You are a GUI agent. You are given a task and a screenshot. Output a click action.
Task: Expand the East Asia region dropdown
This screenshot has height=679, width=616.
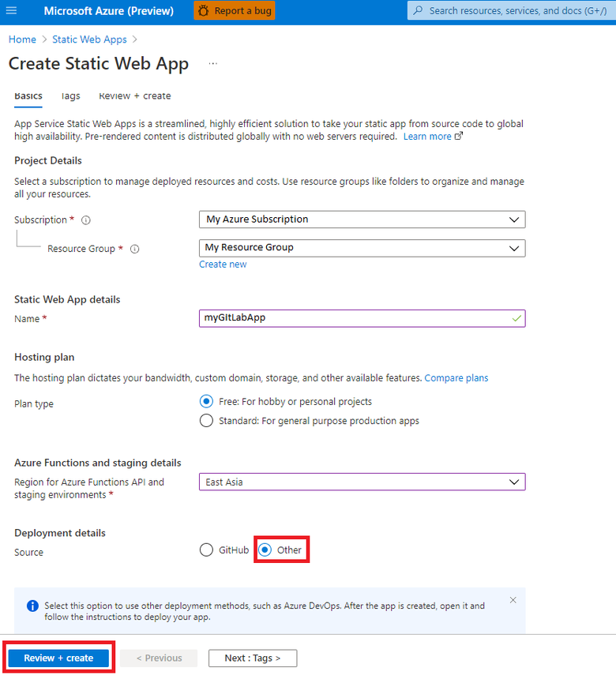(x=362, y=482)
